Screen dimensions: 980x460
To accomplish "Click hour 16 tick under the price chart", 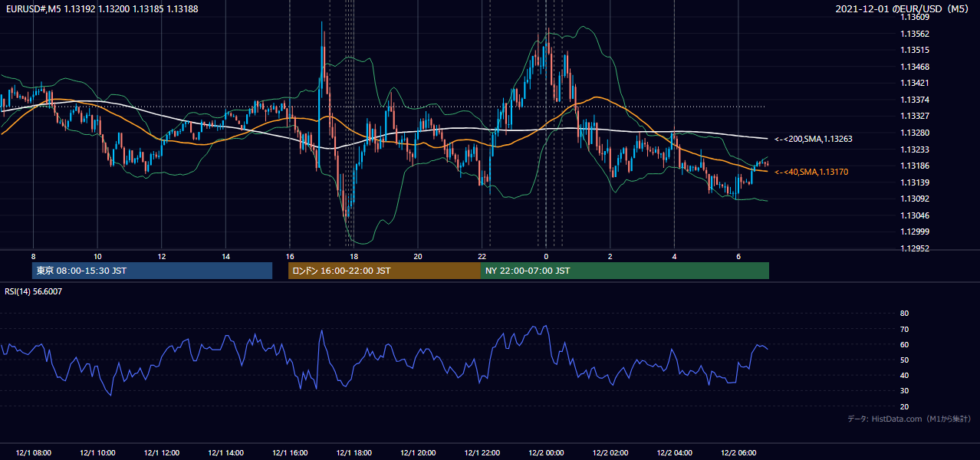I will pos(290,256).
